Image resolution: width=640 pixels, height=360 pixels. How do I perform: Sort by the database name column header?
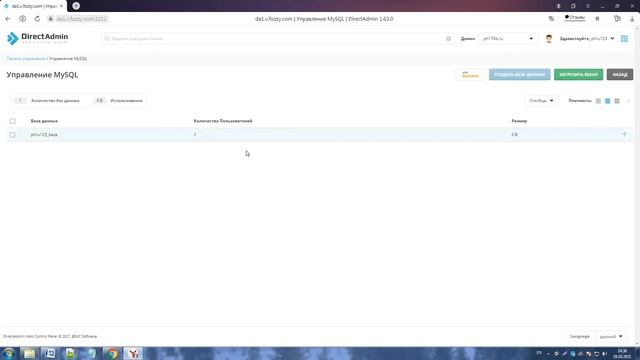44,121
